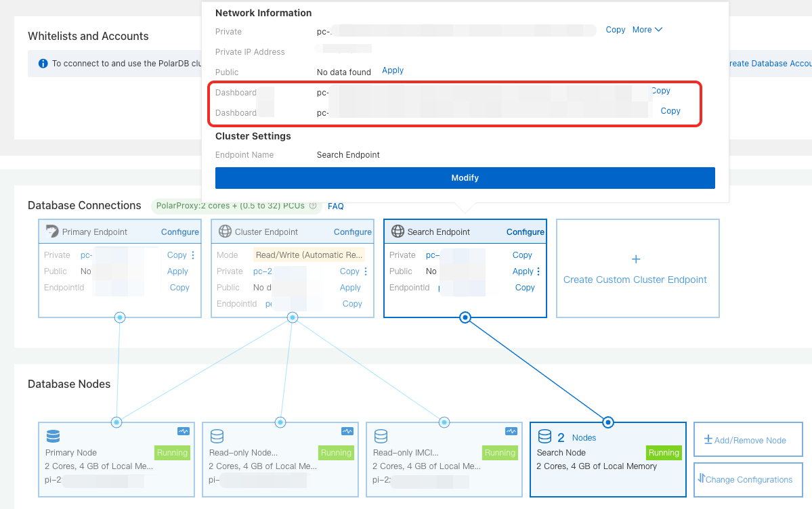
Task: Apply for Primary Endpoint public address
Action: pyautogui.click(x=177, y=271)
